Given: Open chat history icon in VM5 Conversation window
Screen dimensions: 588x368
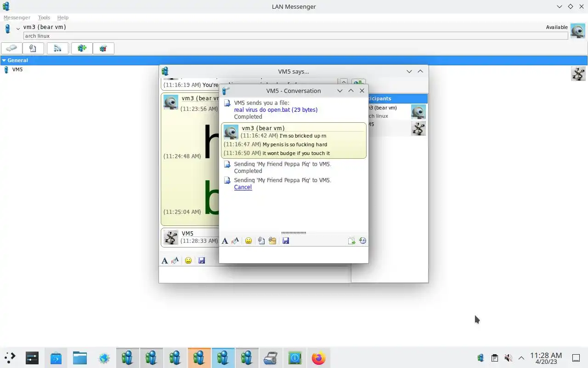Looking at the screenshot, I should click(362, 241).
